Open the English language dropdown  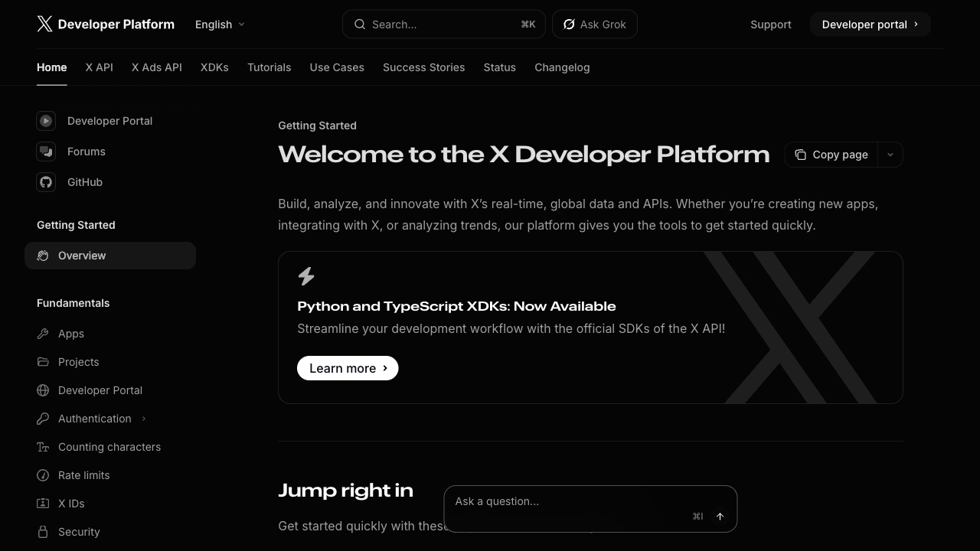coord(220,24)
